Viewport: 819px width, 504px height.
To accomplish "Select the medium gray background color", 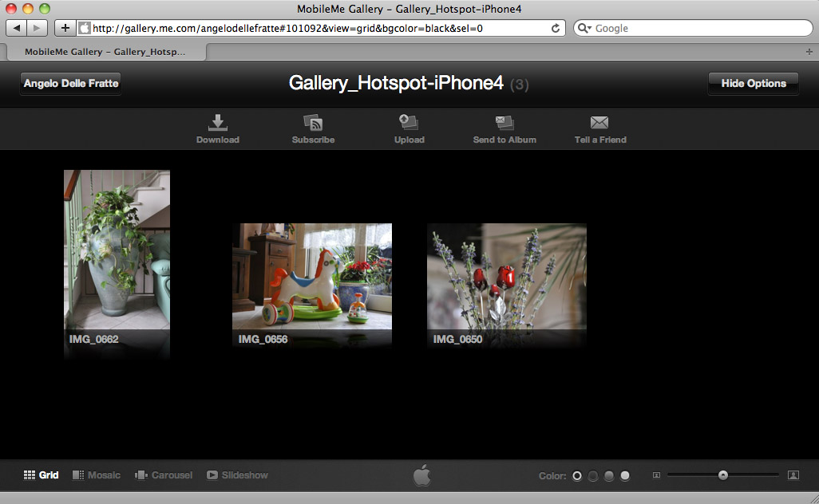I will tap(609, 475).
